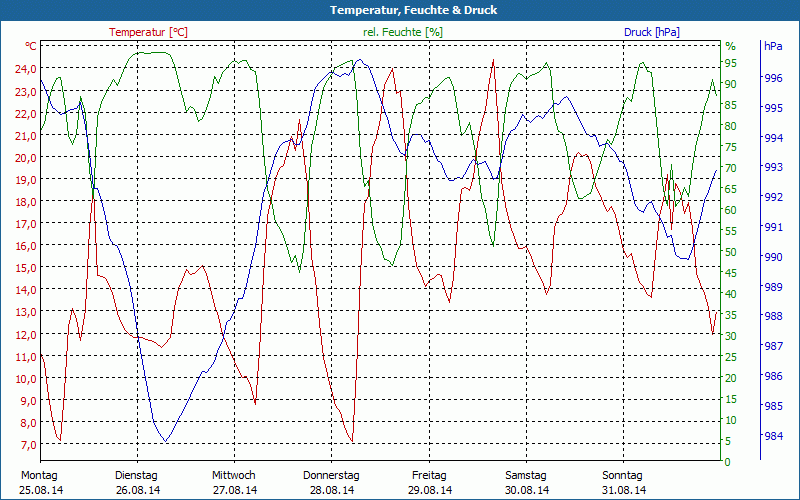Image resolution: width=800 pixels, height=500 pixels.
Task: Click the '20,0' temperature axis value
Action: click(25, 157)
